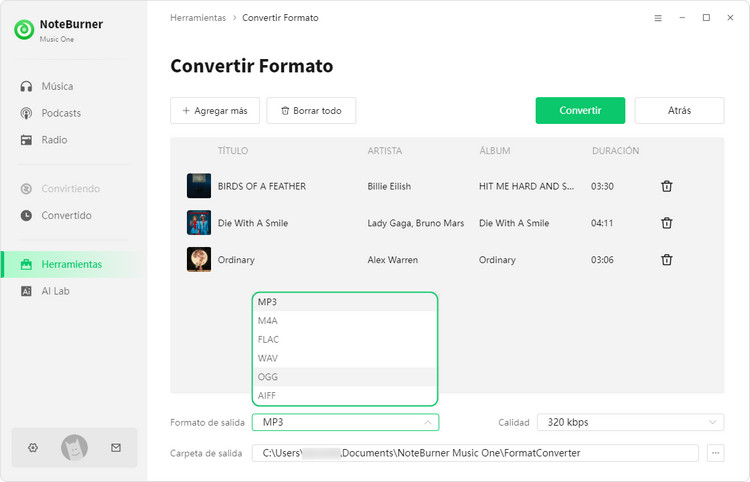
Task: Click duration 03:30 value
Action: [x=602, y=186]
